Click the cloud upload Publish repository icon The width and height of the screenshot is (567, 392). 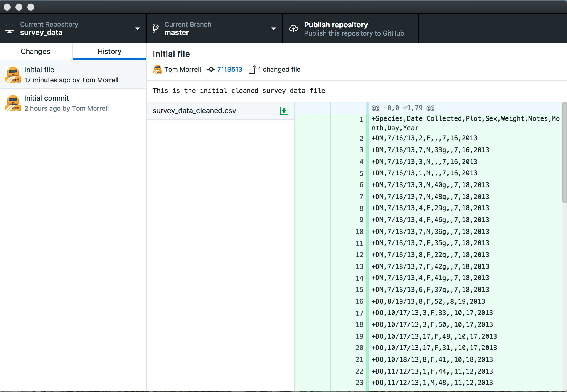[294, 28]
